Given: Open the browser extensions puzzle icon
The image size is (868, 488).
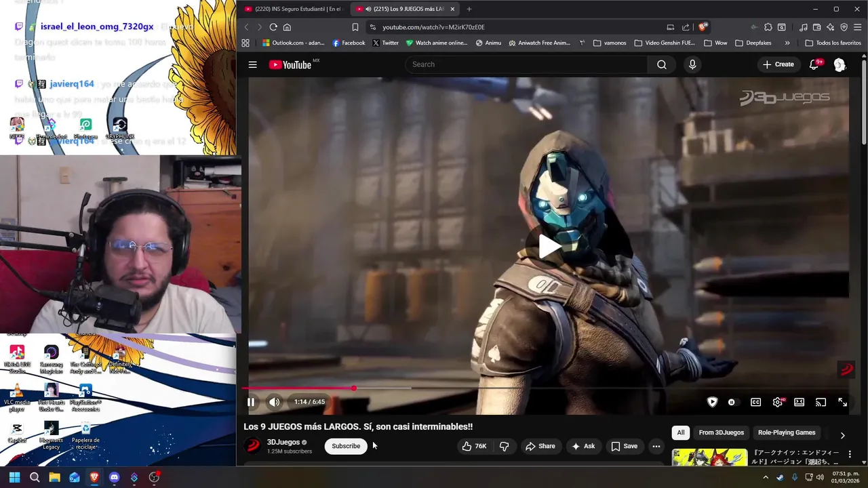Looking at the screenshot, I should click(768, 27).
